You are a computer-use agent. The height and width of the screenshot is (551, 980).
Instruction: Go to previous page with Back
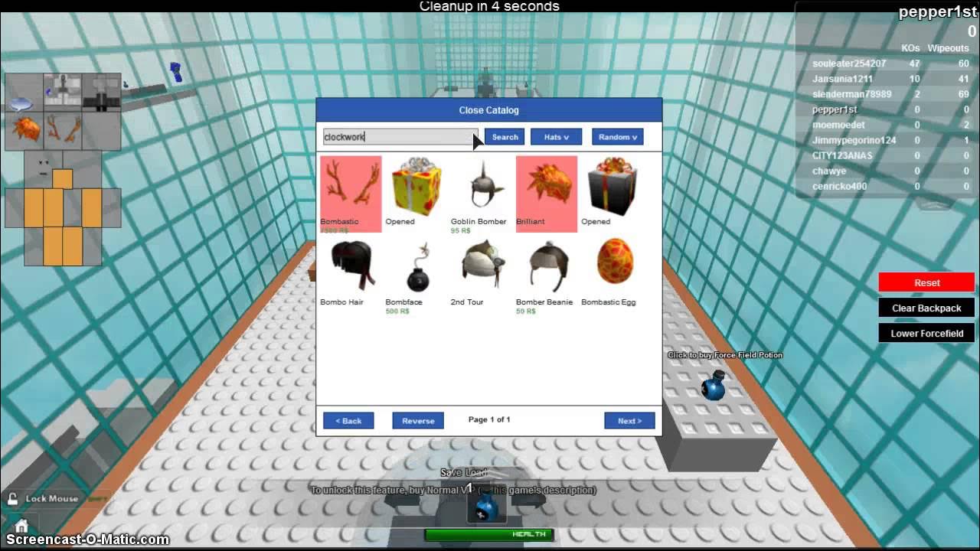click(348, 421)
